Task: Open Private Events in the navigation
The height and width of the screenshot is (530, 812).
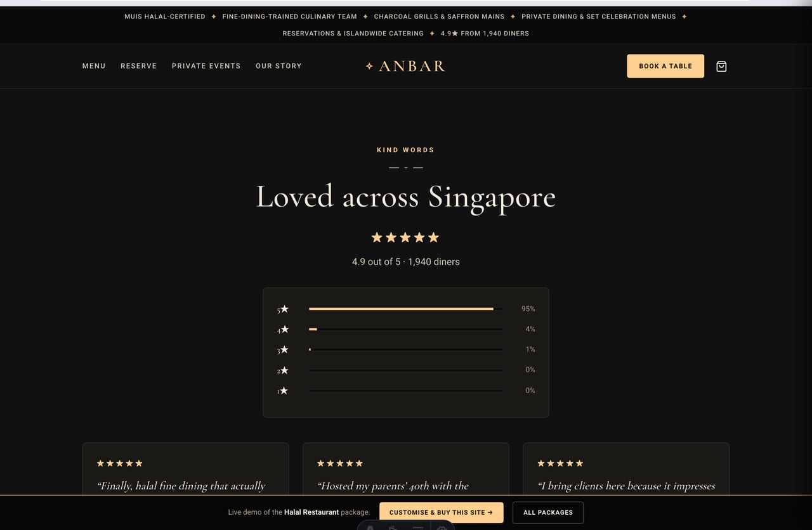Action: 206,66
